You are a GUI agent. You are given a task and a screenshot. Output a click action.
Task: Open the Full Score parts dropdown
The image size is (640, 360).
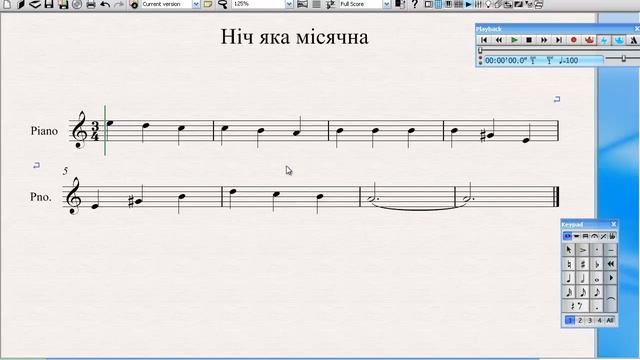tap(387, 4)
